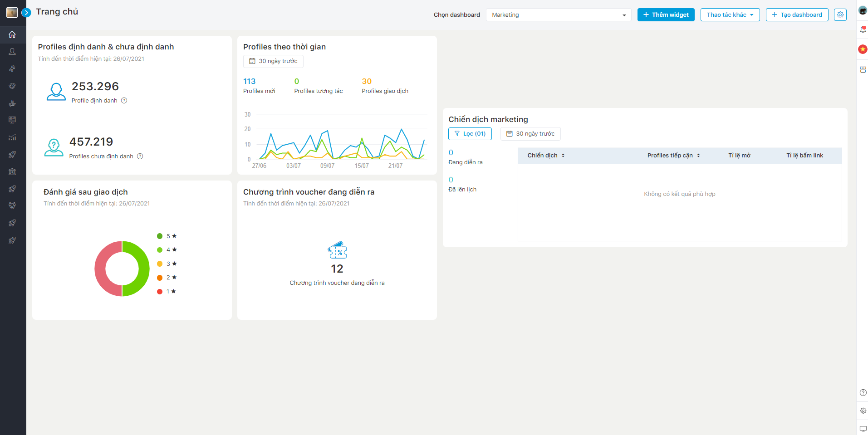The height and width of the screenshot is (435, 868).
Task: Toggle the 4-star legend dot
Action: point(160,250)
